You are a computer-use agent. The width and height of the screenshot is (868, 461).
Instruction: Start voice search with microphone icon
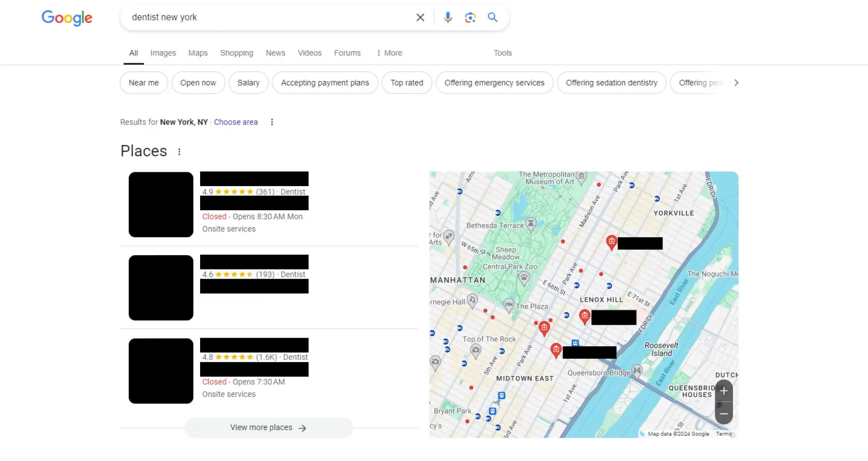(448, 17)
